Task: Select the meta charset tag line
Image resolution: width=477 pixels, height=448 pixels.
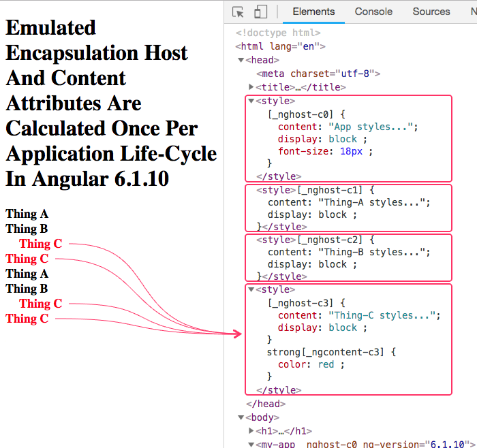Action: [x=318, y=74]
